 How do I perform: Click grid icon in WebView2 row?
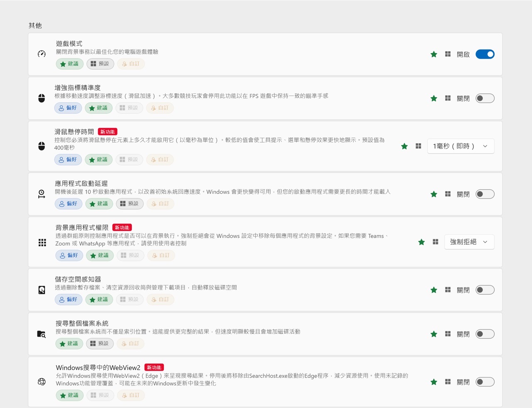(x=448, y=381)
